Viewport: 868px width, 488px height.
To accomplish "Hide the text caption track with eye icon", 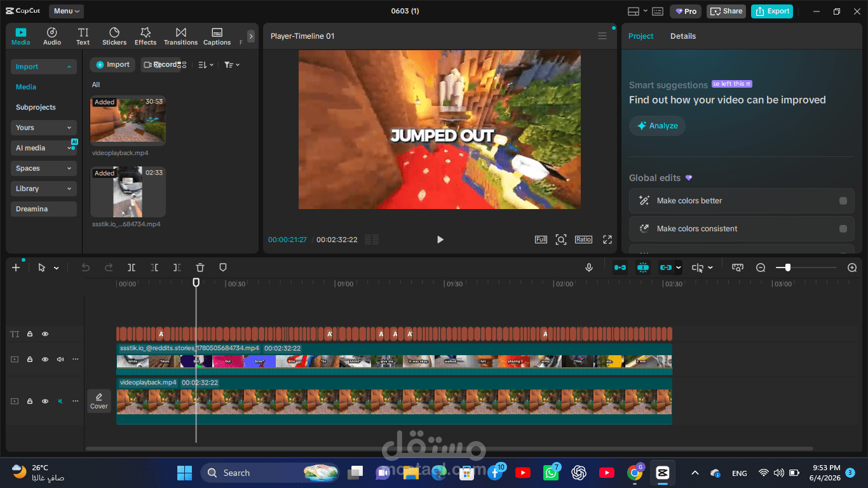I will point(45,334).
